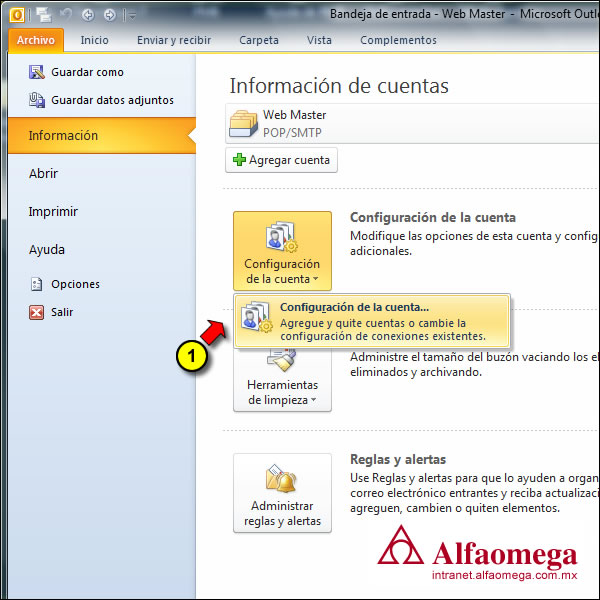The height and width of the screenshot is (600, 600).
Task: Click the broom cleanup icon
Action: [282, 359]
